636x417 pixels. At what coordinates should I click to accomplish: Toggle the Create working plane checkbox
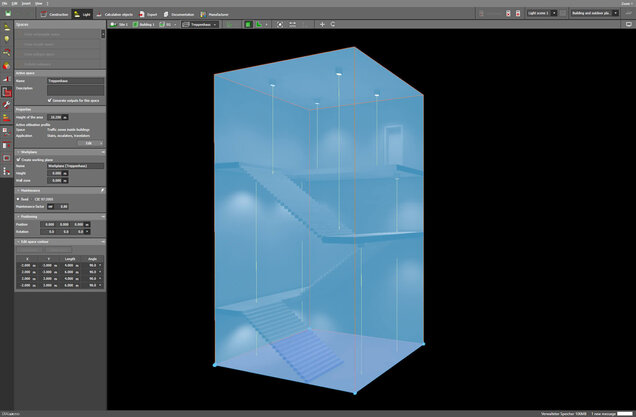tap(18, 158)
